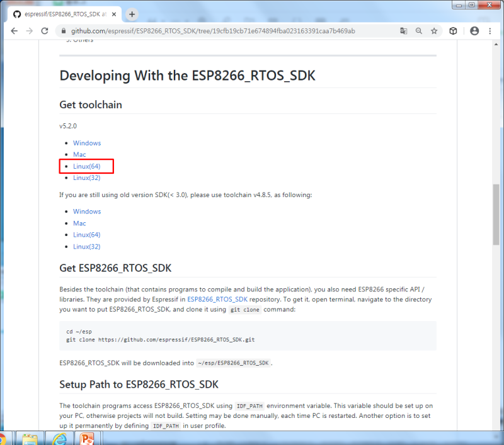
Task: Open Internet Explorer from the taskbar
Action: [60, 439]
